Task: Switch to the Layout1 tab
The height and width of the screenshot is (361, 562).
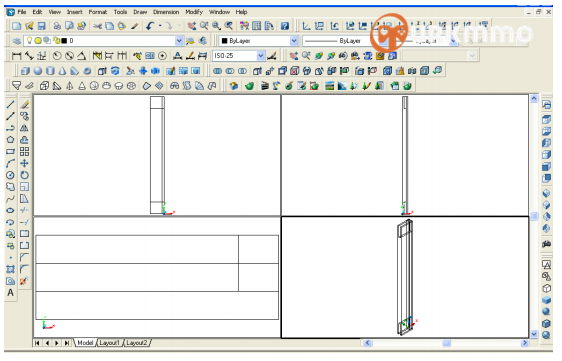Action: [109, 343]
